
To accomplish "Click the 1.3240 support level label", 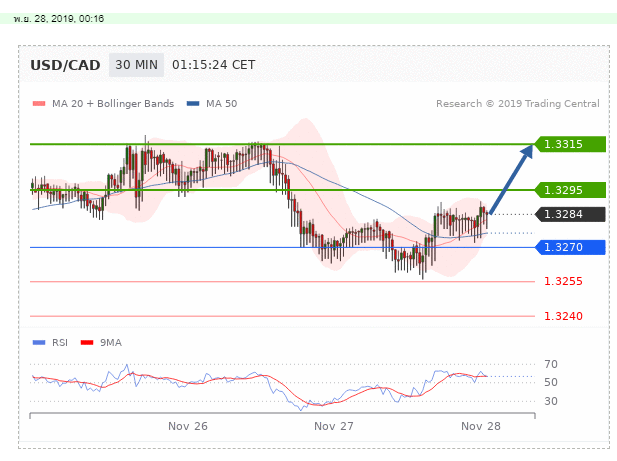I will pyautogui.click(x=563, y=316).
